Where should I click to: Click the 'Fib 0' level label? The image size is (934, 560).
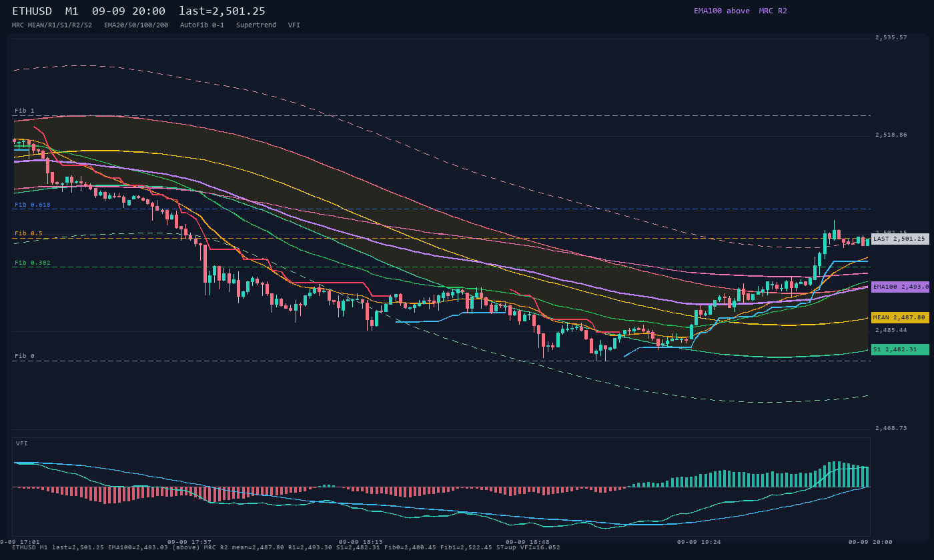[x=25, y=356]
